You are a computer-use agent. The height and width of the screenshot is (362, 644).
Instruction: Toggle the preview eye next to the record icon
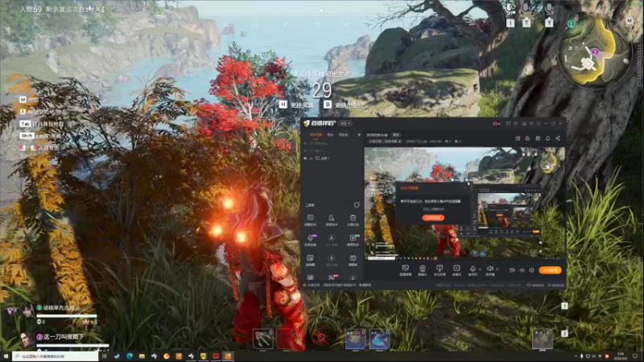pos(522,270)
